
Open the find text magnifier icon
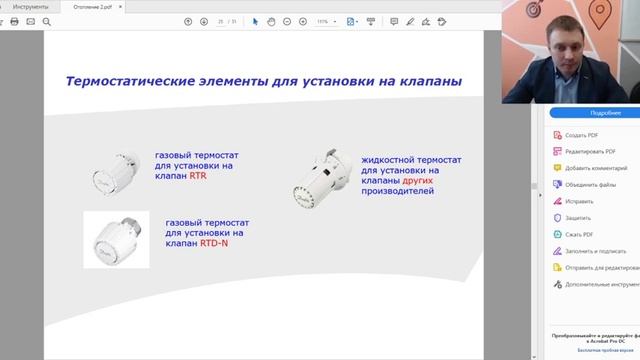[47, 22]
